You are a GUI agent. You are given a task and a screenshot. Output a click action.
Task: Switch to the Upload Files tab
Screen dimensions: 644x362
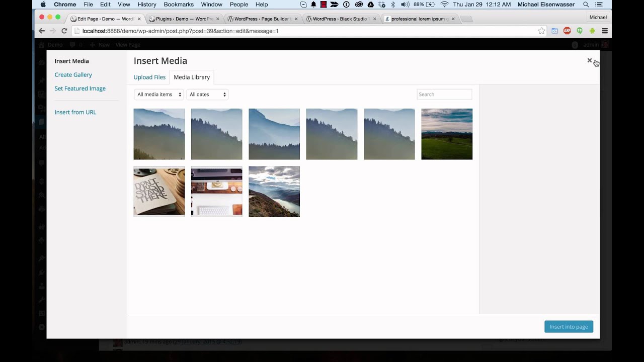pos(149,77)
